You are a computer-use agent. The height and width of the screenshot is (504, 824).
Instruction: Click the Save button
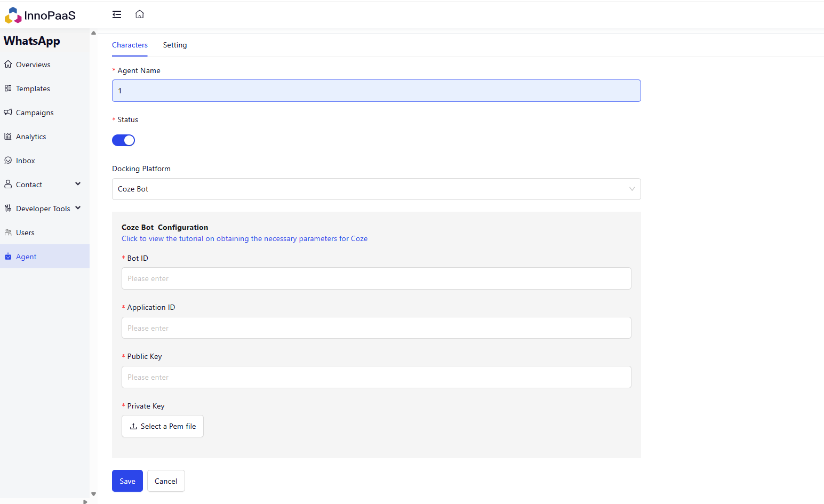click(x=127, y=481)
